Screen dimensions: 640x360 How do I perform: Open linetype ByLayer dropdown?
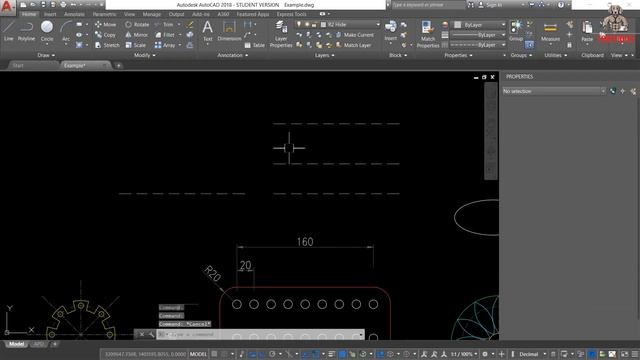[478, 45]
